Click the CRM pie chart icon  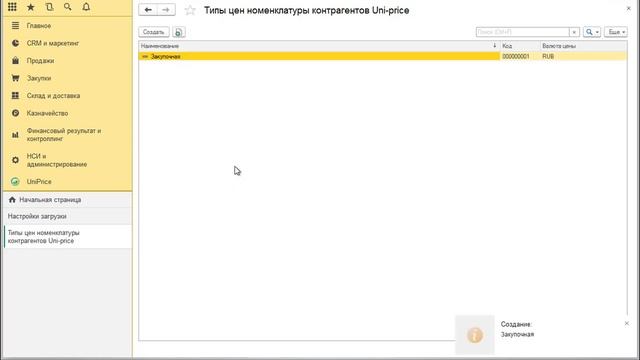(16, 43)
